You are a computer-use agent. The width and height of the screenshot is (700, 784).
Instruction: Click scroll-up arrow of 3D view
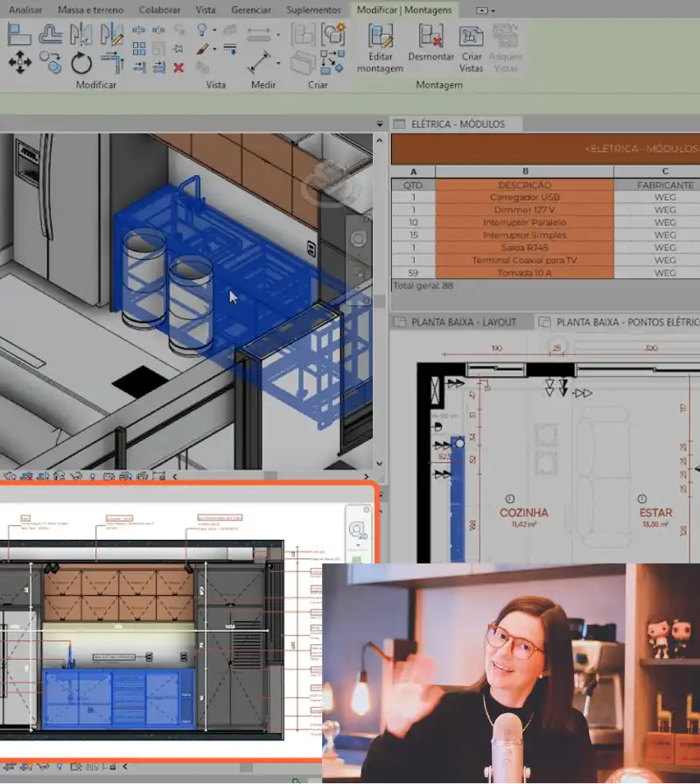click(x=380, y=141)
